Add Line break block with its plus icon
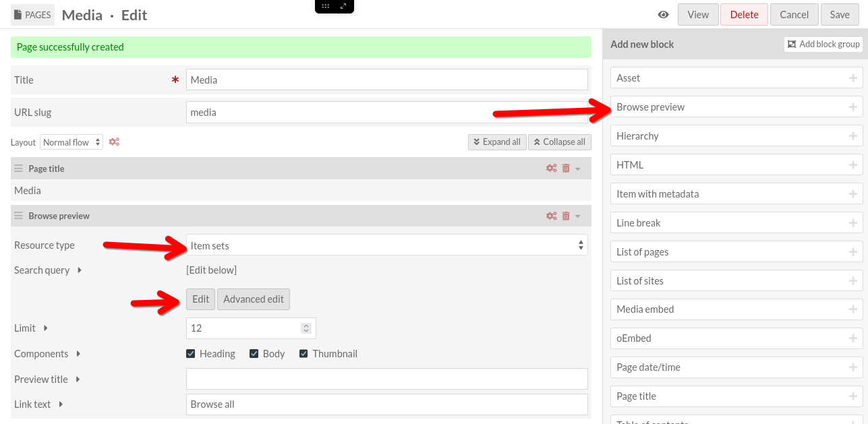This screenshot has width=868, height=424. point(853,223)
